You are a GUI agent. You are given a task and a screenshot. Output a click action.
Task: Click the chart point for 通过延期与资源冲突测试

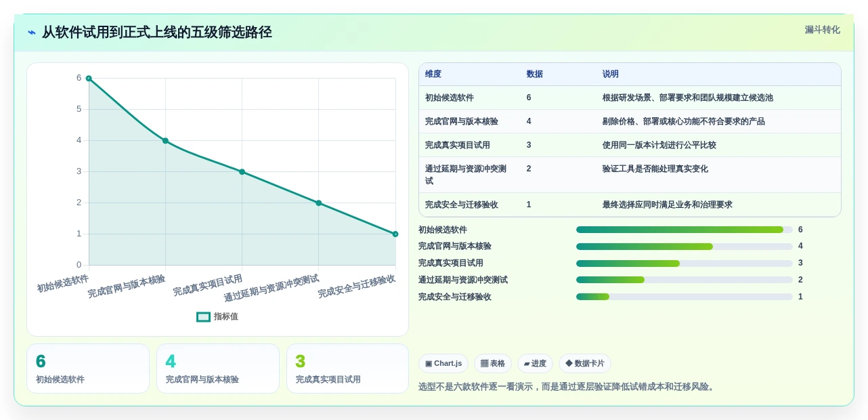(x=319, y=203)
